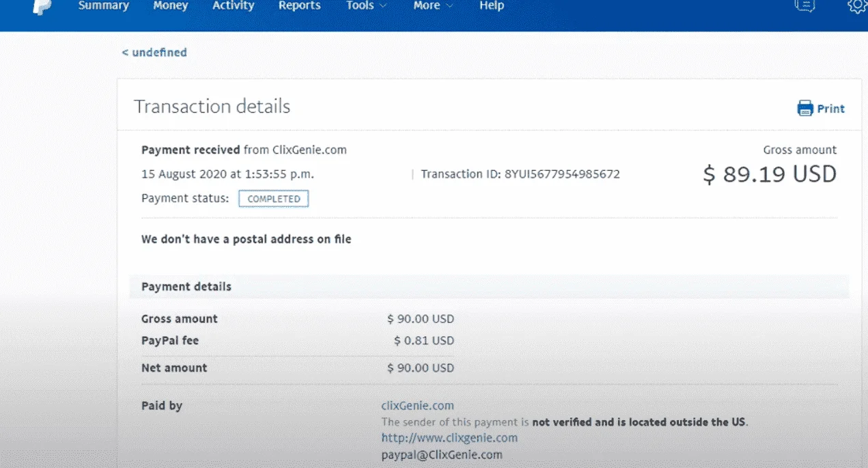The height and width of the screenshot is (468, 868).
Task: Open the Help menu item
Action: coord(492,5)
